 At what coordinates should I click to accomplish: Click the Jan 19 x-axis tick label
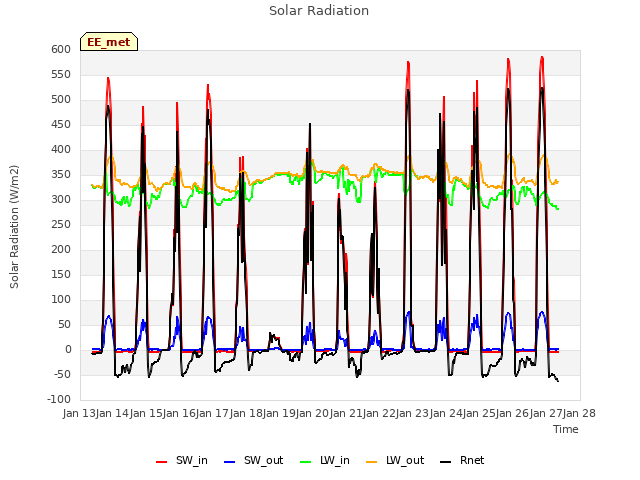279,413
